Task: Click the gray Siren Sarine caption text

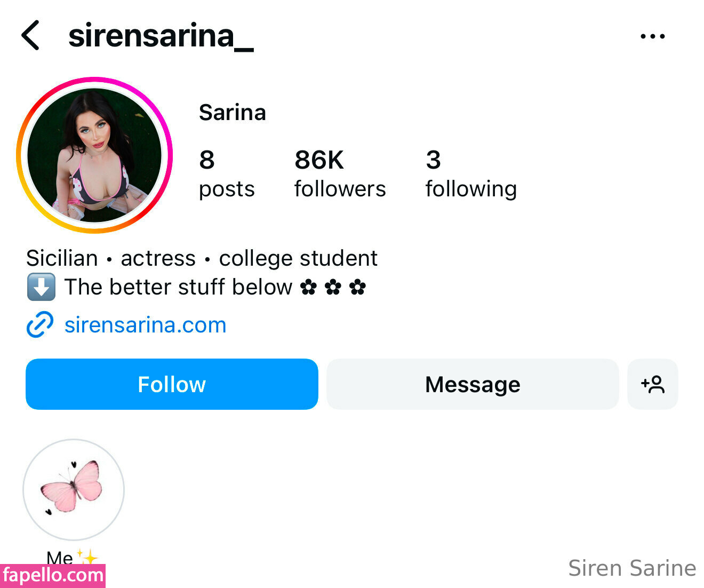Action: pyautogui.click(x=632, y=568)
